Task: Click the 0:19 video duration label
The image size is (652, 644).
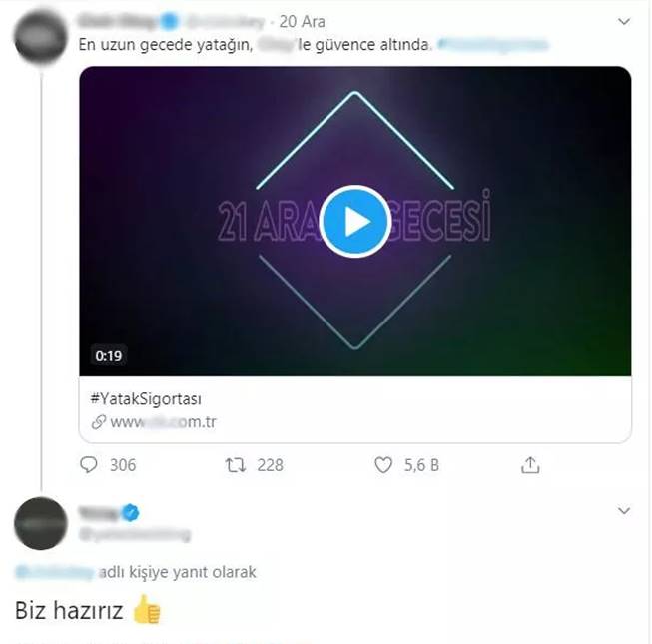Action: (109, 355)
